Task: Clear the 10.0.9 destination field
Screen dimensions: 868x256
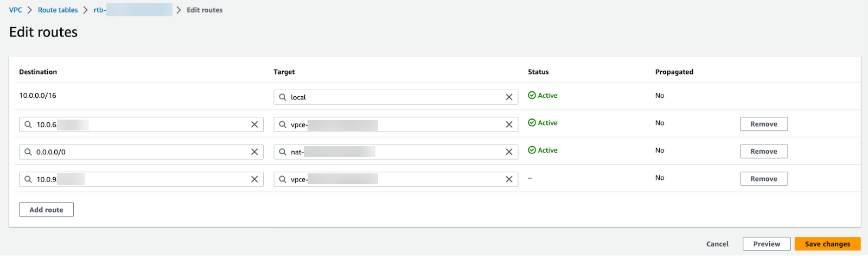Action: (x=254, y=179)
